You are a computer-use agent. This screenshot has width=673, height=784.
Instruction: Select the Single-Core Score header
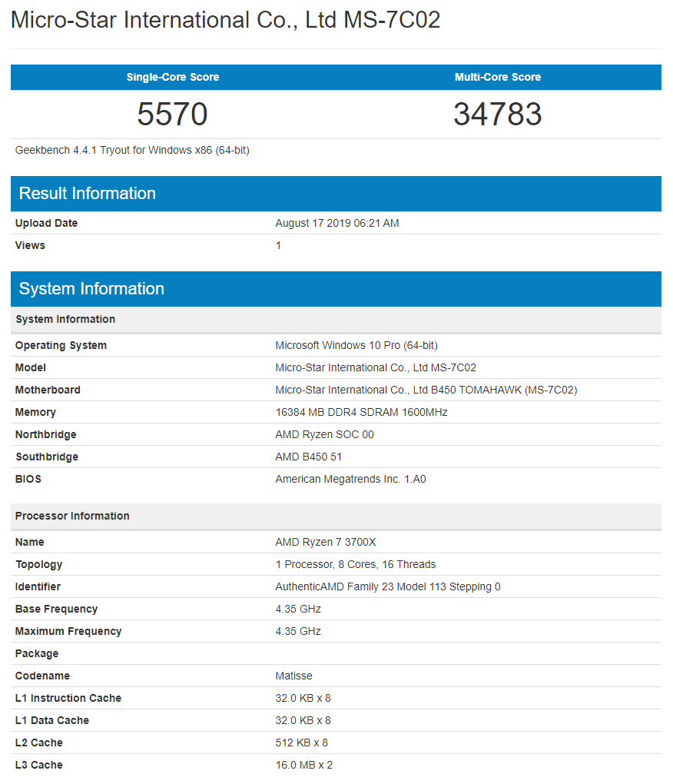pos(173,77)
